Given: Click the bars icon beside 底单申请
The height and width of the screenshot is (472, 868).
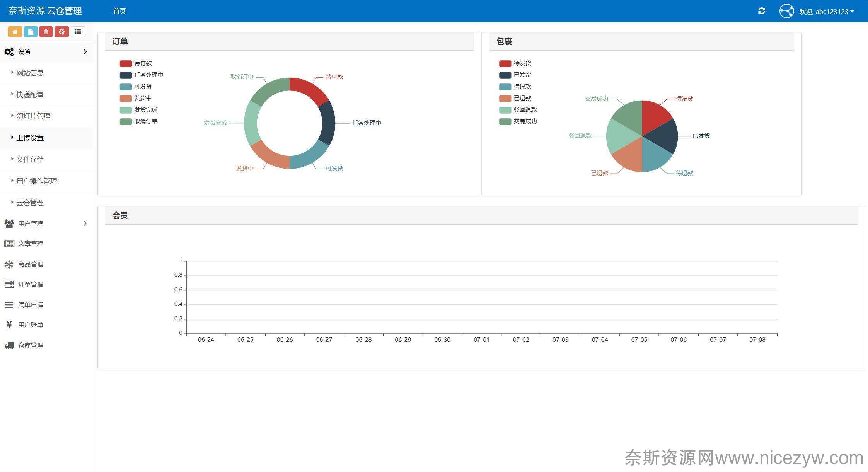Looking at the screenshot, I should point(9,305).
